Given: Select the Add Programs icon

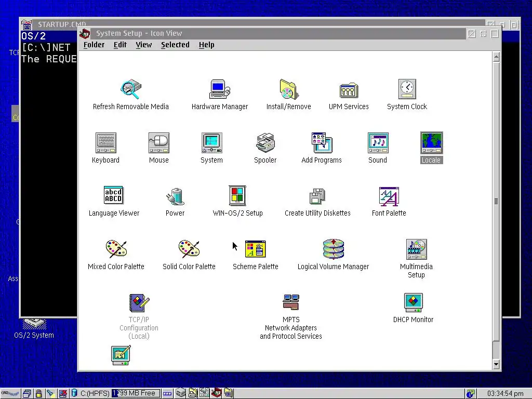Looking at the screenshot, I should [322, 143].
